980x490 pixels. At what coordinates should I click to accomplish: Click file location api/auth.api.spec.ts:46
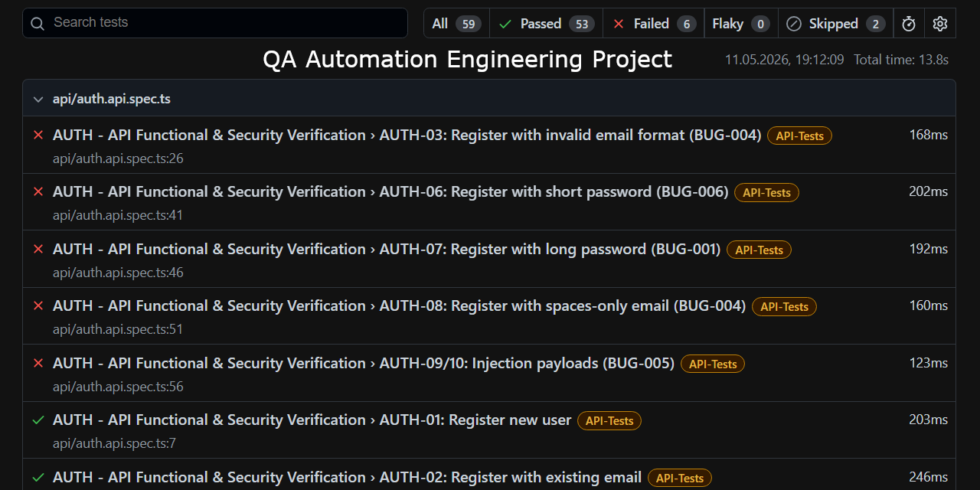click(x=118, y=273)
